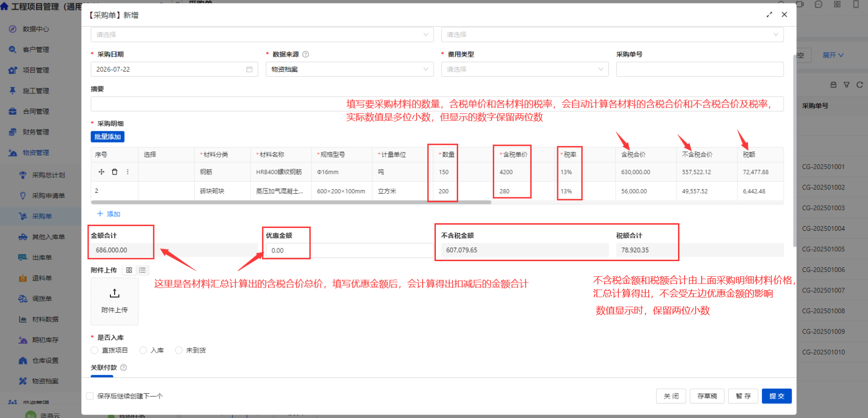Viewport: 868px width, 418px height.
Task: Click the delete trash icon in row one
Action: tap(114, 172)
